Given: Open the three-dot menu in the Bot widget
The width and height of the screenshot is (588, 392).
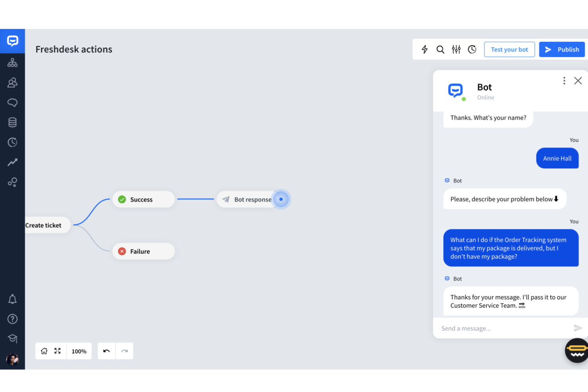Looking at the screenshot, I should tap(564, 80).
